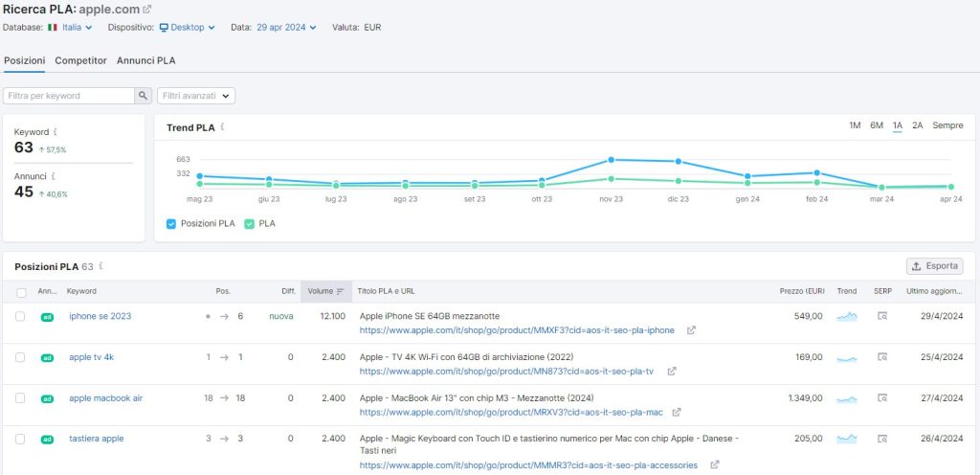The width and height of the screenshot is (980, 475).
Task: Focus the Filtra per keyword input field
Action: tap(69, 96)
